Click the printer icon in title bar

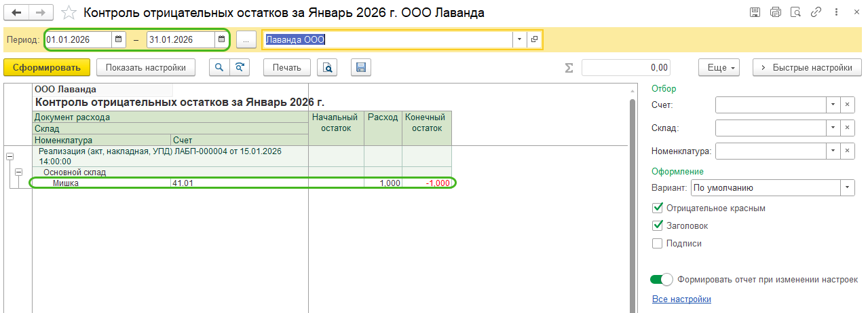(776, 13)
